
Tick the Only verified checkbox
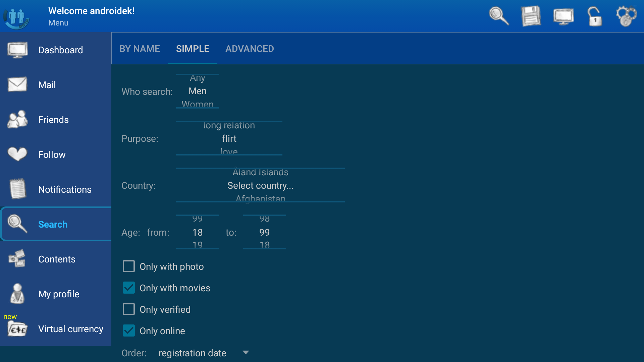click(x=129, y=309)
